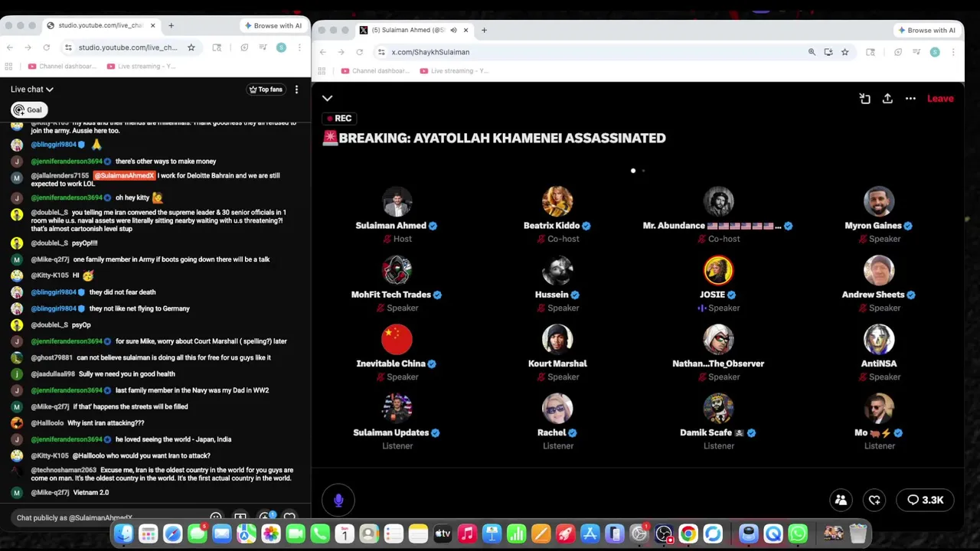The width and height of the screenshot is (980, 551).
Task: Open Chrome menu in YouTube window
Action: point(299,47)
